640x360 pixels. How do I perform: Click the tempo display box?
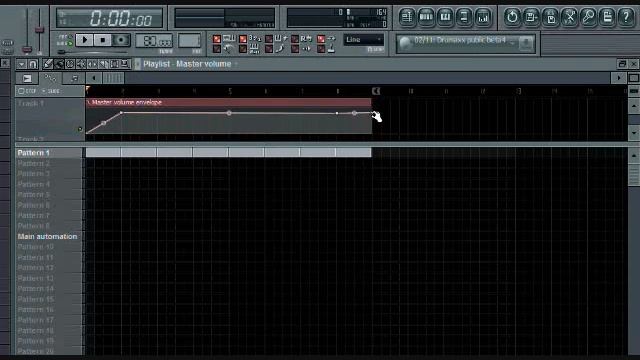(x=154, y=41)
